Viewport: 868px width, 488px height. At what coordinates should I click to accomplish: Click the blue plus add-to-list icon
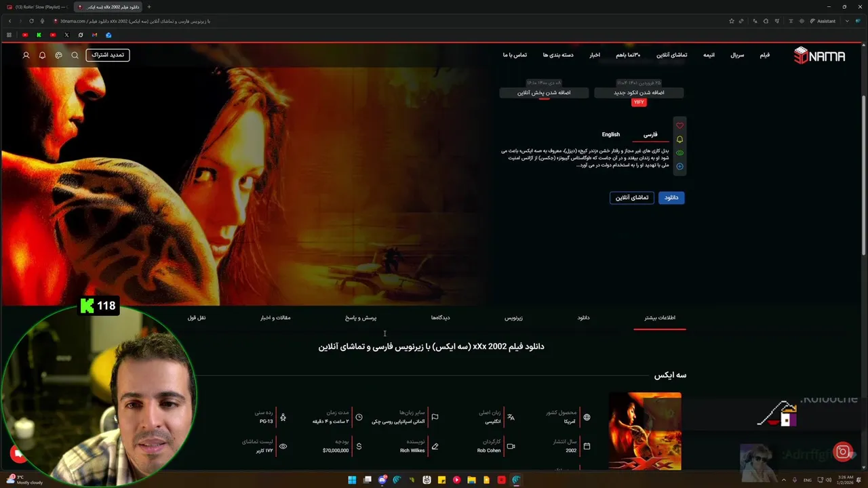[679, 166]
